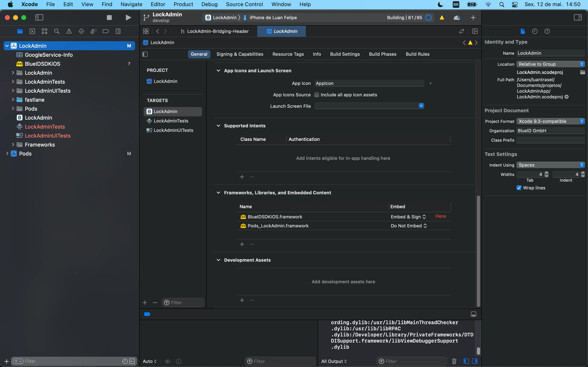Click the editor vertical scrollbar
The width and height of the screenshot is (588, 367).
tap(478, 250)
